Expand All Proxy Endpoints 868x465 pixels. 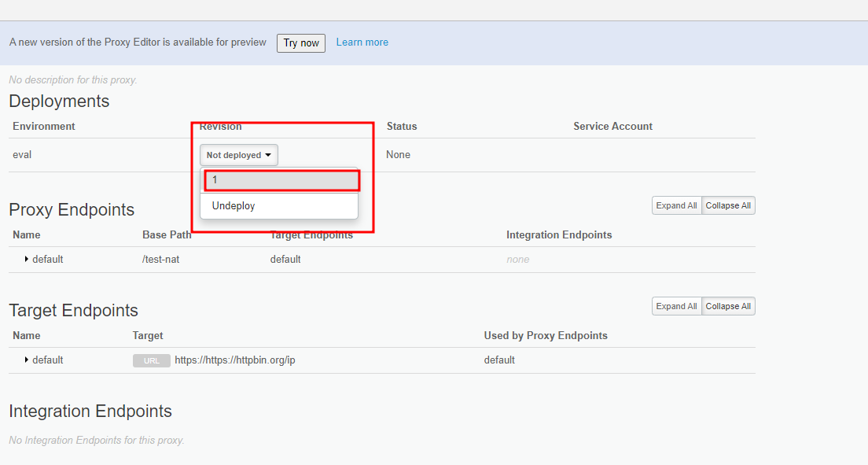676,205
